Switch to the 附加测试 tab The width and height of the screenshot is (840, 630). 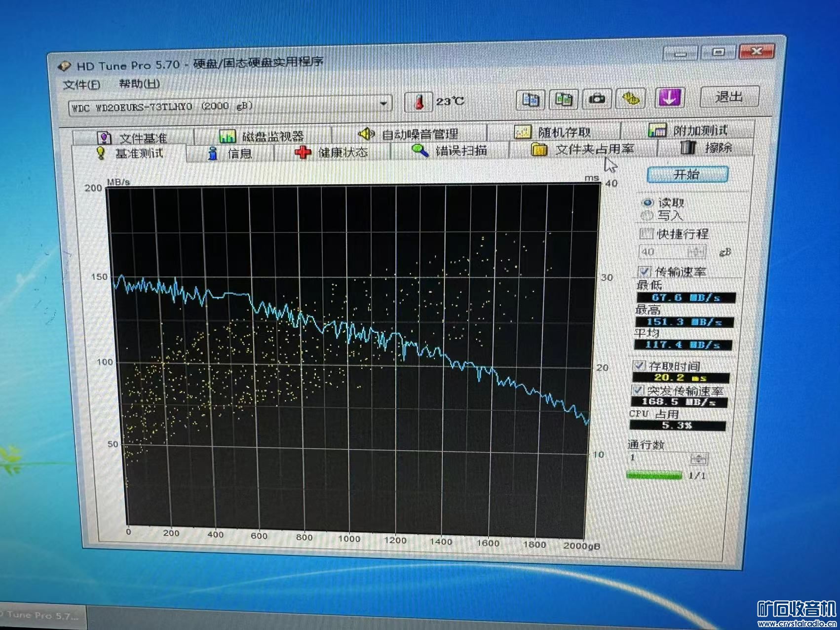(687, 130)
